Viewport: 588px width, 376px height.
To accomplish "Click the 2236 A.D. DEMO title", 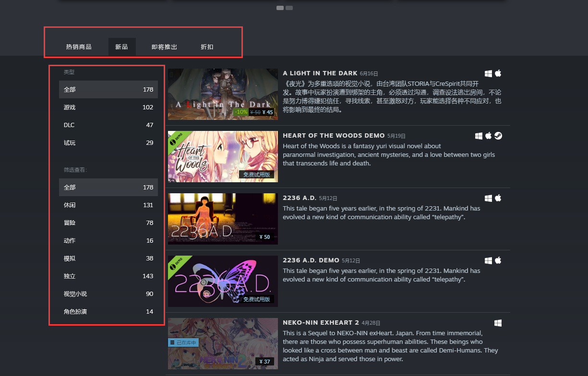I will pyautogui.click(x=311, y=260).
